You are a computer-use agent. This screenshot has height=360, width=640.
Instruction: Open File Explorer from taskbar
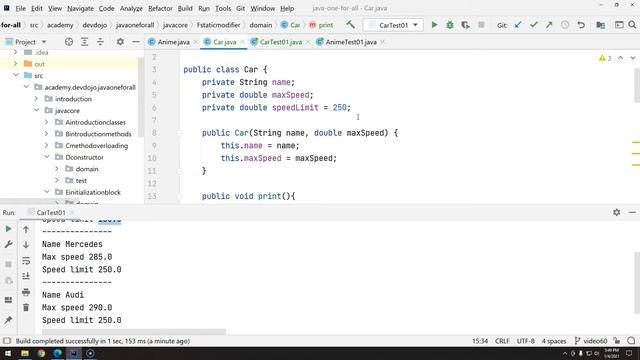(25, 353)
